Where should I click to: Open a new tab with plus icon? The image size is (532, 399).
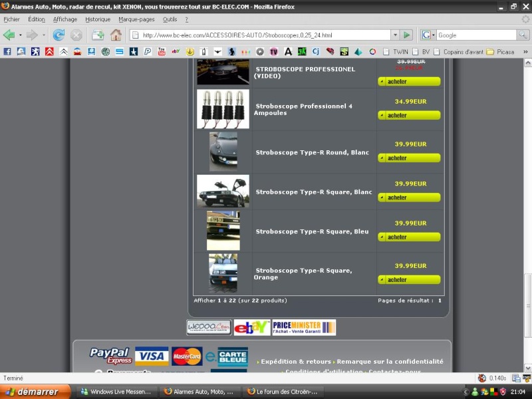pyautogui.click(x=98, y=35)
